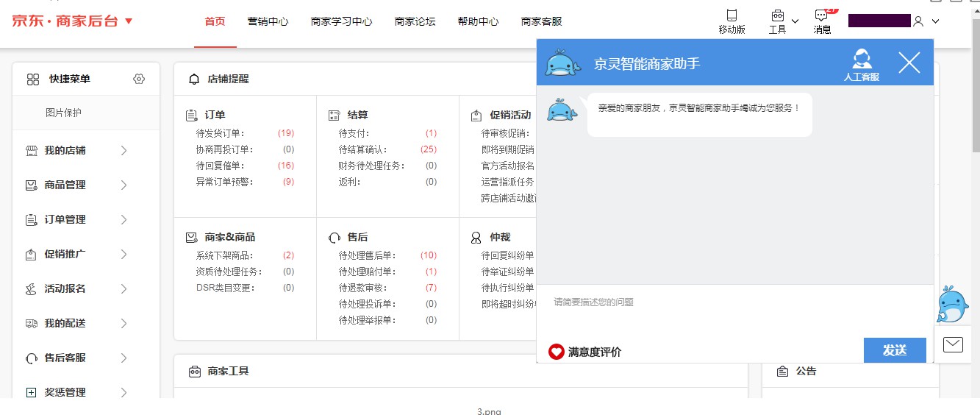The height and width of the screenshot is (415, 980).
Task: Click the user account profile icon
Action: point(918,21)
